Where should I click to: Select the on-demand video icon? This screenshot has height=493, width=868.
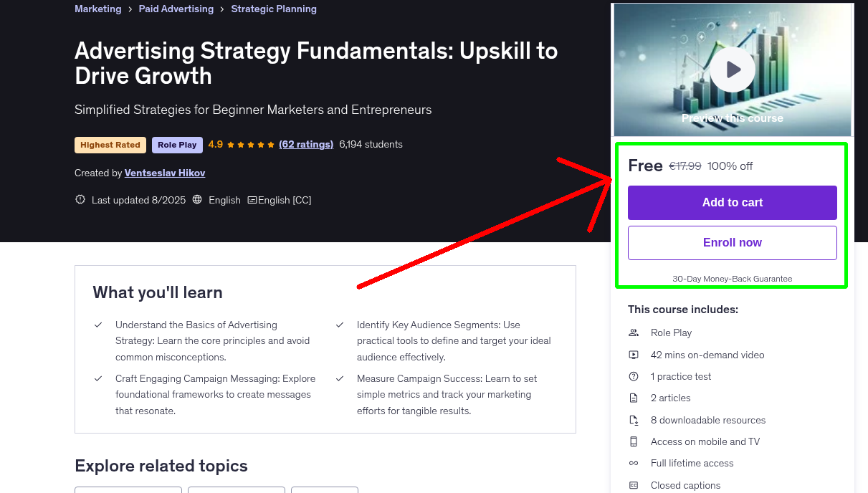pos(634,354)
